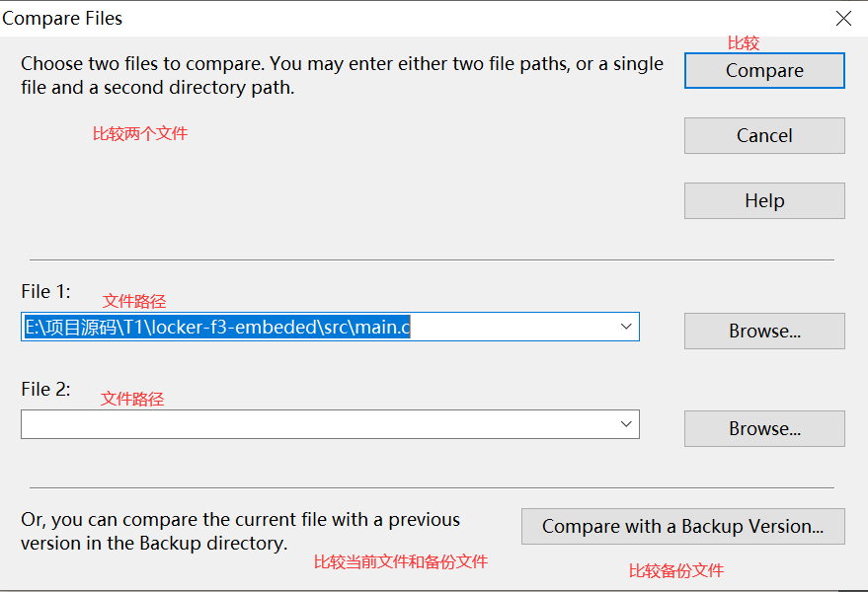The width and height of the screenshot is (868, 592).
Task: Click the "File 1:" label
Action: pos(45,291)
